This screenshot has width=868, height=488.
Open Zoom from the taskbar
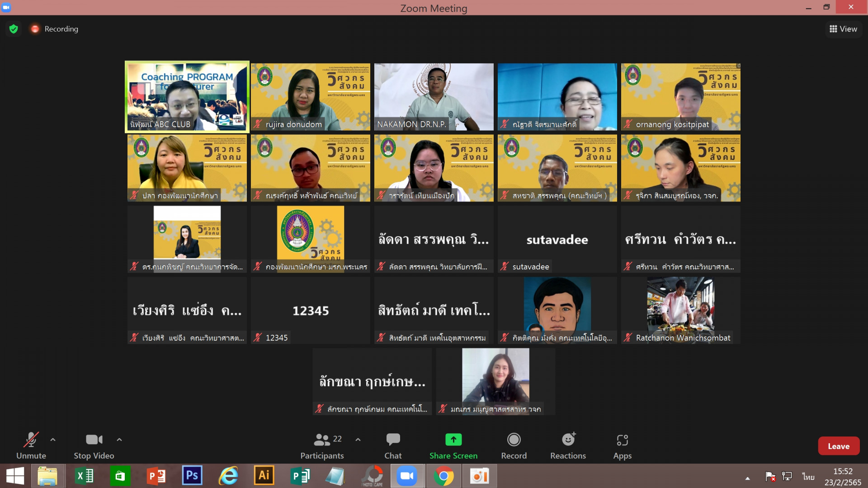click(x=407, y=476)
